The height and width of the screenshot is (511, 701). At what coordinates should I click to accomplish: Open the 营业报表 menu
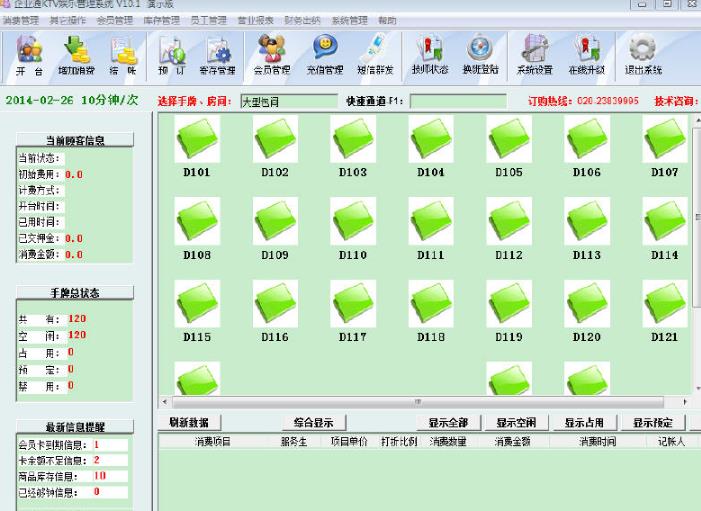tap(255, 21)
